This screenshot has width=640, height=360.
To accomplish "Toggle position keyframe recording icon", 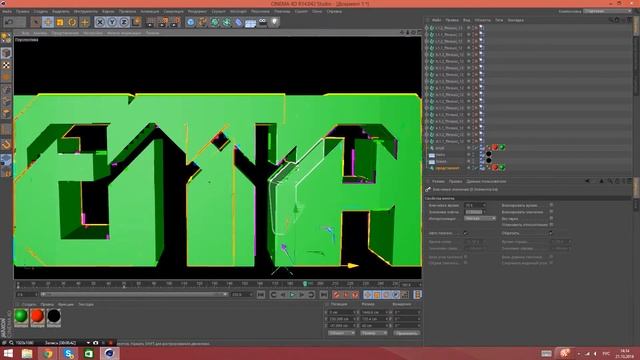I will point(367,294).
